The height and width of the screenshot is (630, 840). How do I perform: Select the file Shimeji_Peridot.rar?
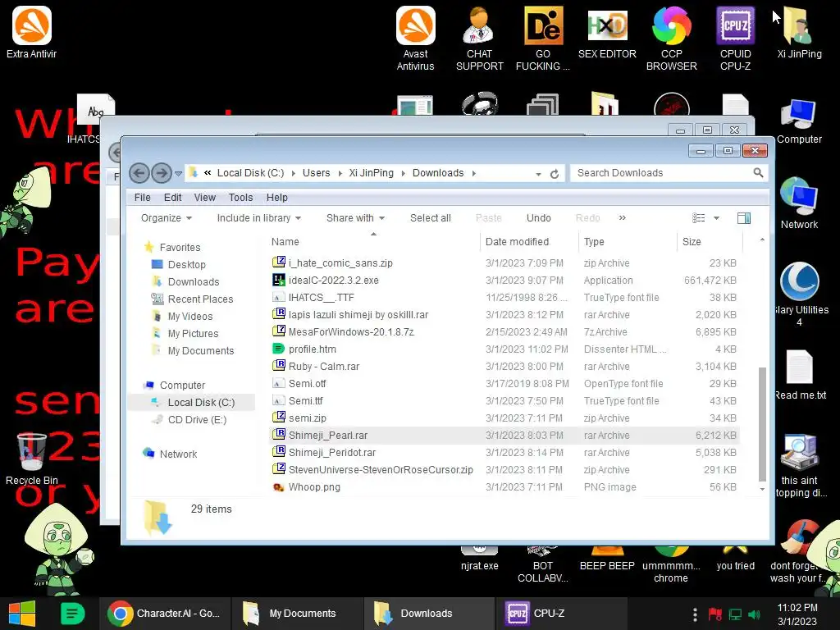click(x=504, y=453)
